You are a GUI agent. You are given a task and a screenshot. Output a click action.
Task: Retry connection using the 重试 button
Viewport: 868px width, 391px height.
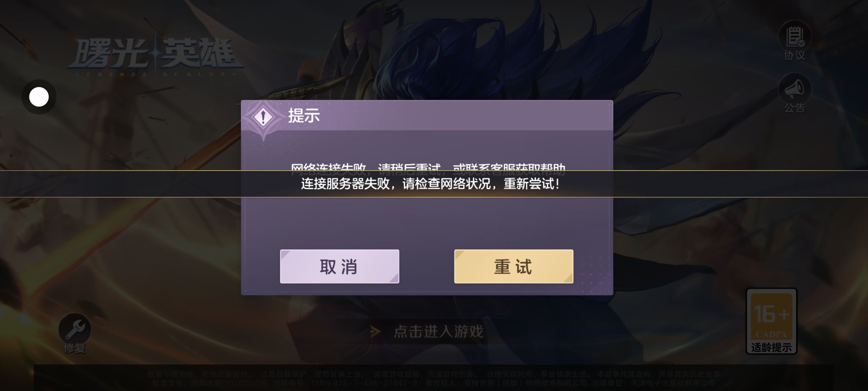tap(514, 266)
